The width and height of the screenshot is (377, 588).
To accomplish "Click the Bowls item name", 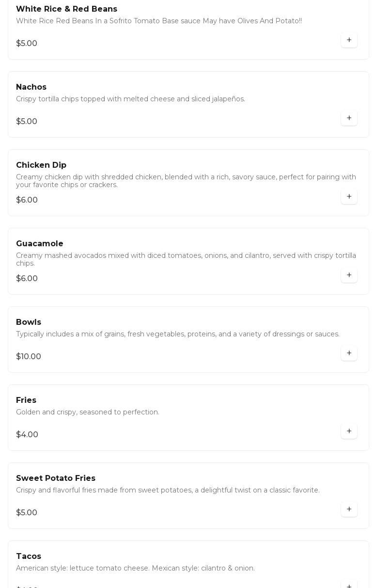I will [29, 322].
